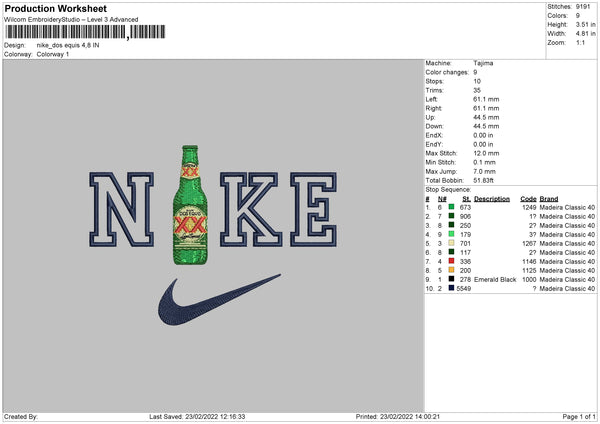This screenshot has width=600, height=424.
Task: Click the 'N#' column header
Action: click(442, 199)
